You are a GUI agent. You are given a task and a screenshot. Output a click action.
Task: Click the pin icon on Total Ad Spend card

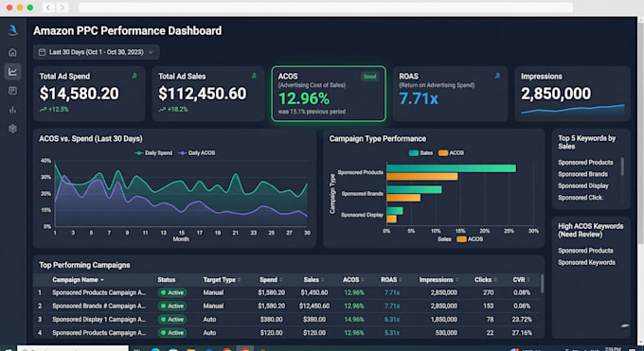(134, 76)
